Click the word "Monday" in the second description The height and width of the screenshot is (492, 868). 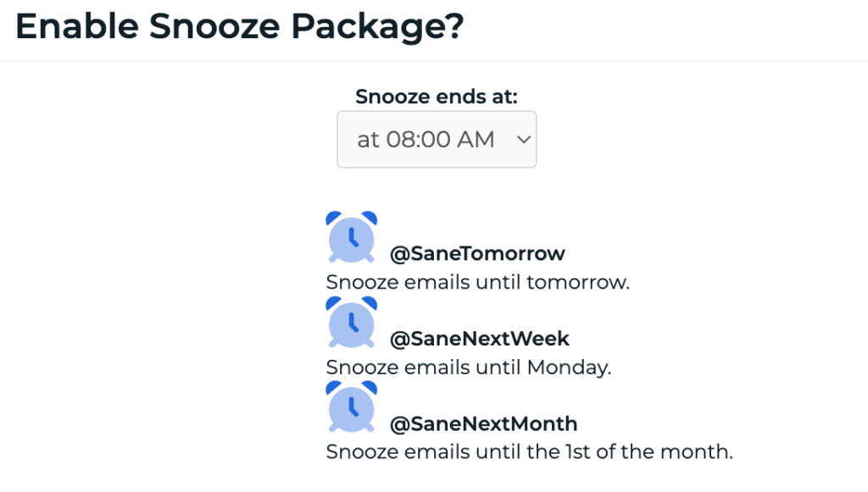click(568, 368)
